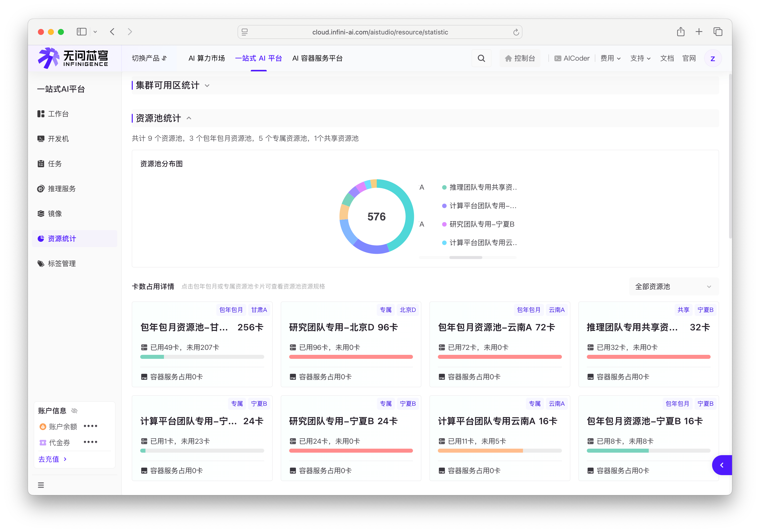
Task: Expand the 集群可用区统计 section
Action: click(207, 85)
